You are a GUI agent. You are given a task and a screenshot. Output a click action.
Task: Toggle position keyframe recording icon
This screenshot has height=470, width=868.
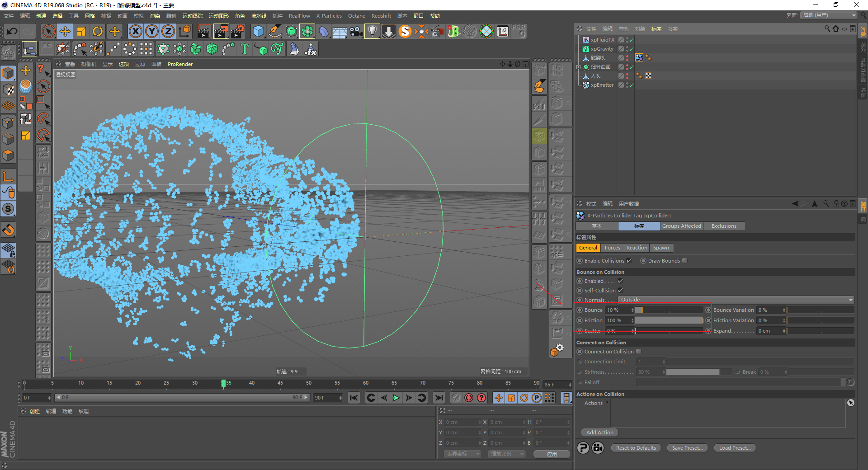(498, 398)
